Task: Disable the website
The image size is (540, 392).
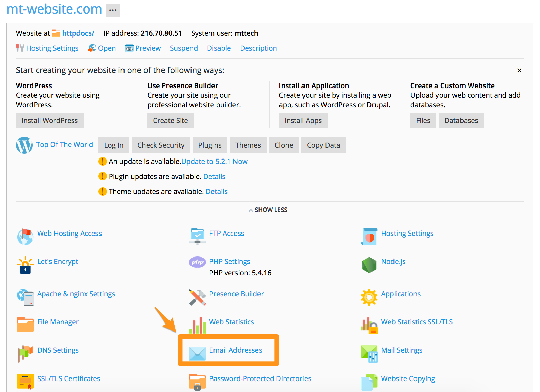Action: point(219,48)
